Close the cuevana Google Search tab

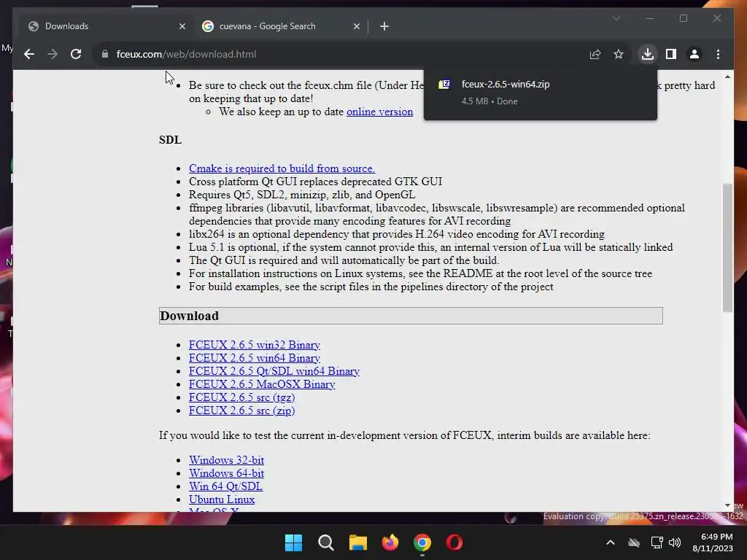tap(356, 26)
